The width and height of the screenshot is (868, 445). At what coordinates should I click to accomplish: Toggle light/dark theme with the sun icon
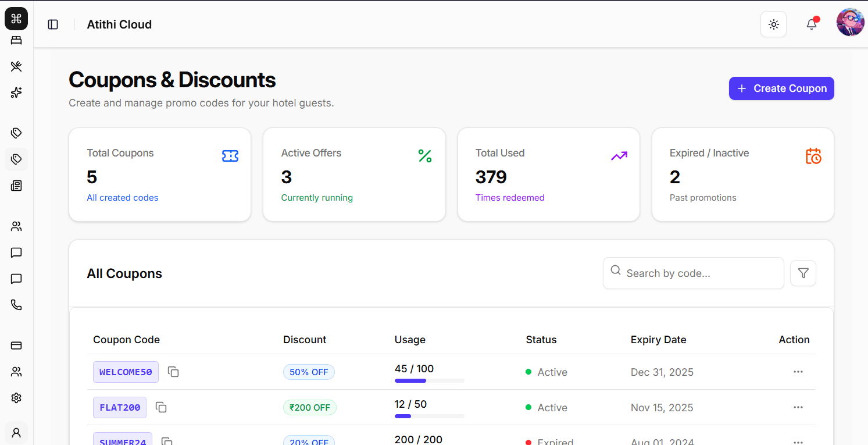pyautogui.click(x=773, y=24)
